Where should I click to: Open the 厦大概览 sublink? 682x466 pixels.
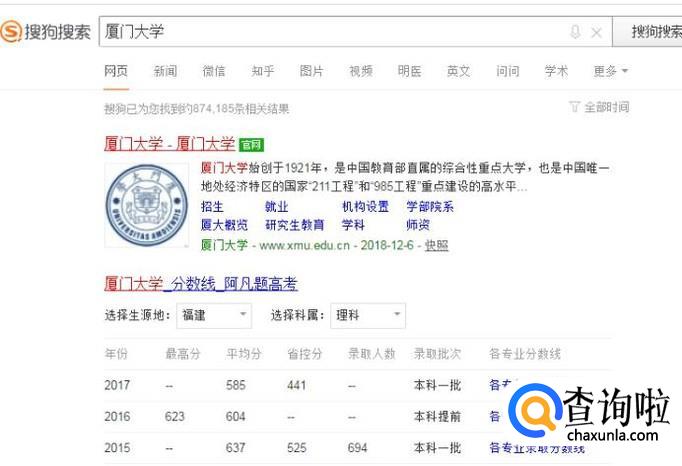coord(224,225)
